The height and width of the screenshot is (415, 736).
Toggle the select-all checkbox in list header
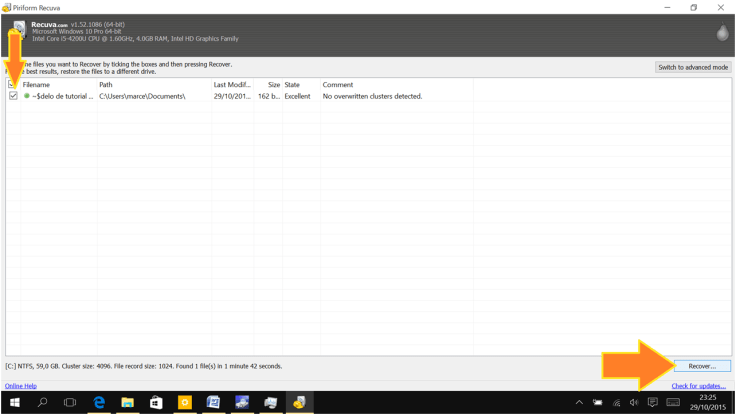coord(12,85)
